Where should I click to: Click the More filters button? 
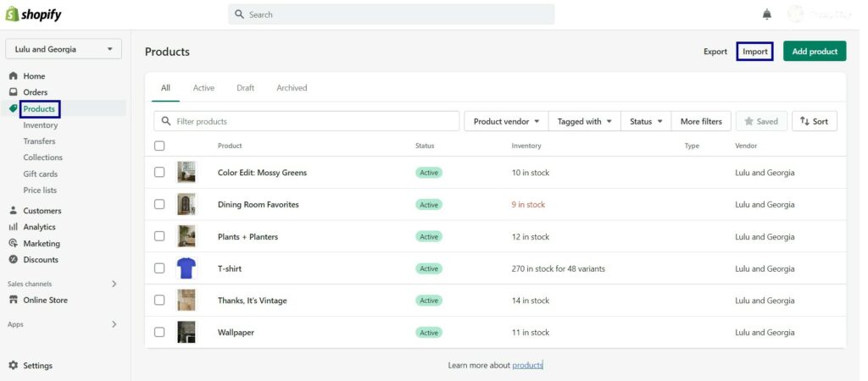701,121
